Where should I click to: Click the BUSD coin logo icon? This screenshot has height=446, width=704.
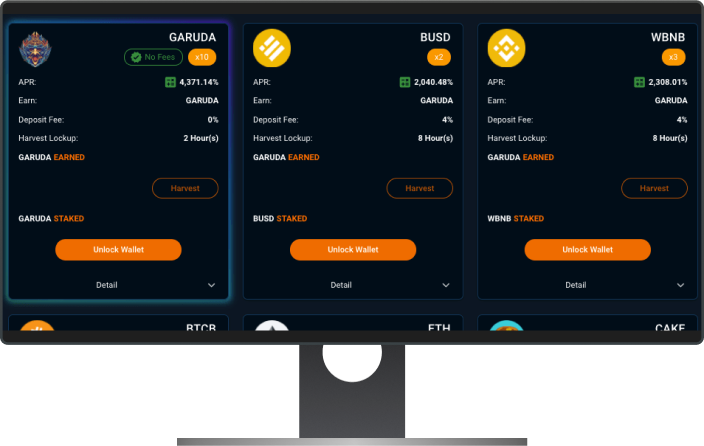pyautogui.click(x=272, y=48)
